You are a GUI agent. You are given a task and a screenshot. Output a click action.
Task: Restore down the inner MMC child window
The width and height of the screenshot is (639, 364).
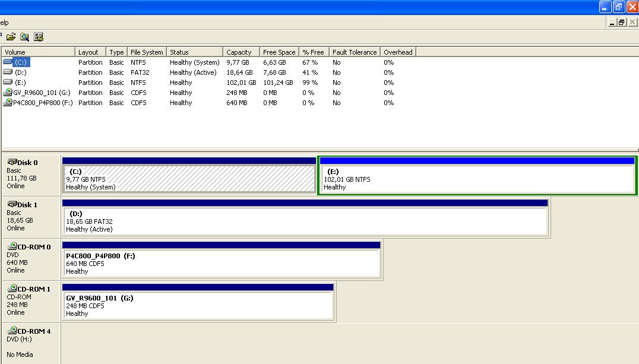click(622, 23)
